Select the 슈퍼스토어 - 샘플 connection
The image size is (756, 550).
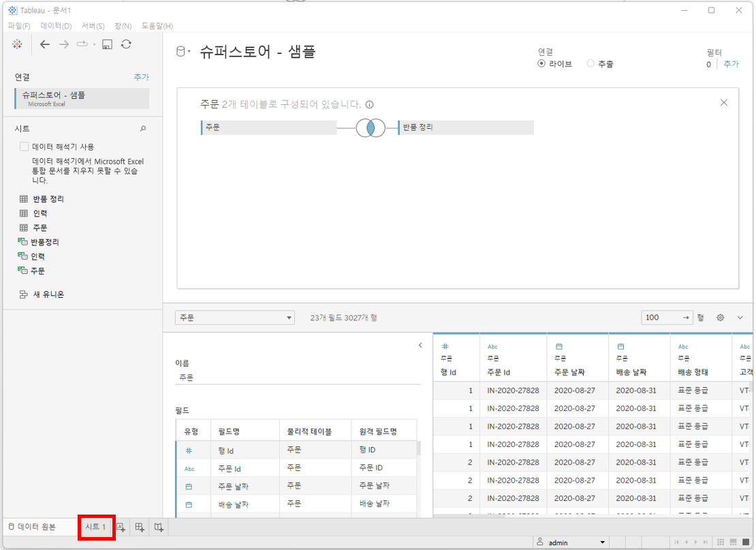pos(82,98)
